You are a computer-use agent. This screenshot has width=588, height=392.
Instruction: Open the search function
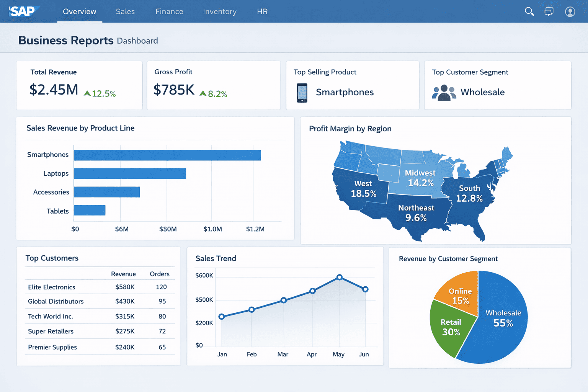point(529,11)
